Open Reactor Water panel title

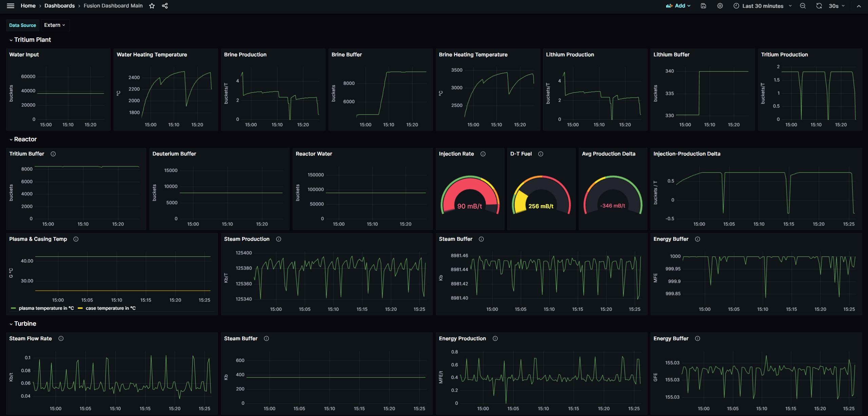(x=314, y=154)
